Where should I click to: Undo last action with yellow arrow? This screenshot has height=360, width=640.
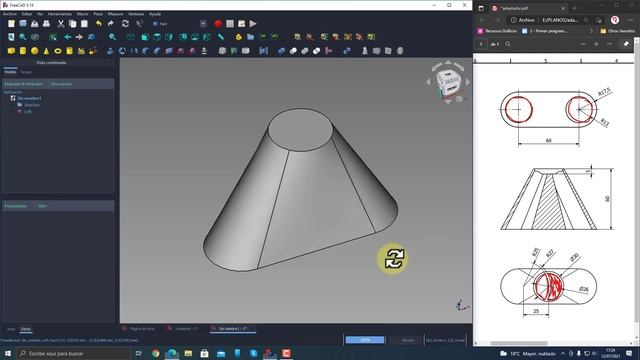(99, 24)
